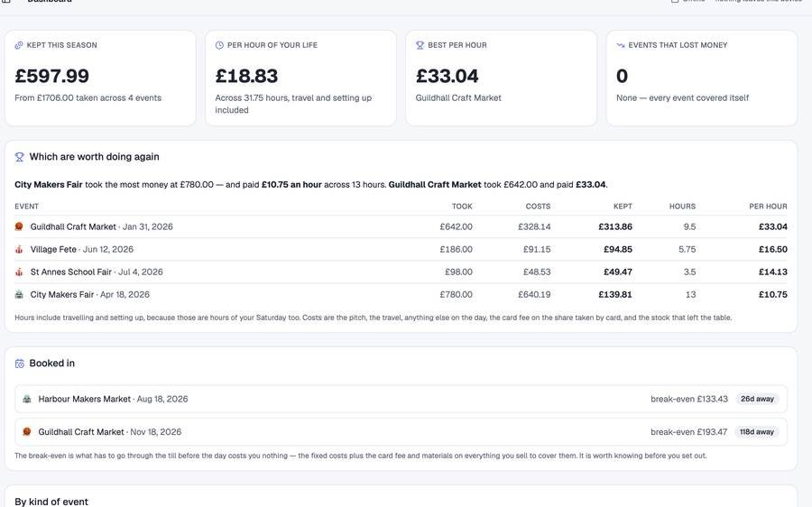Click the tent icon beside St Annes School Fair
The image size is (812, 507).
[19, 272]
